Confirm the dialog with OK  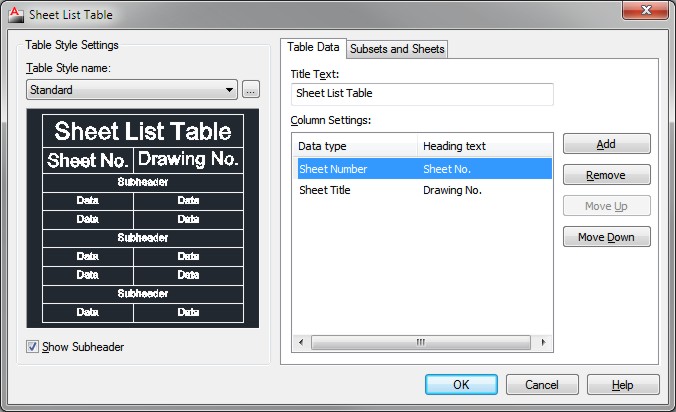point(460,384)
